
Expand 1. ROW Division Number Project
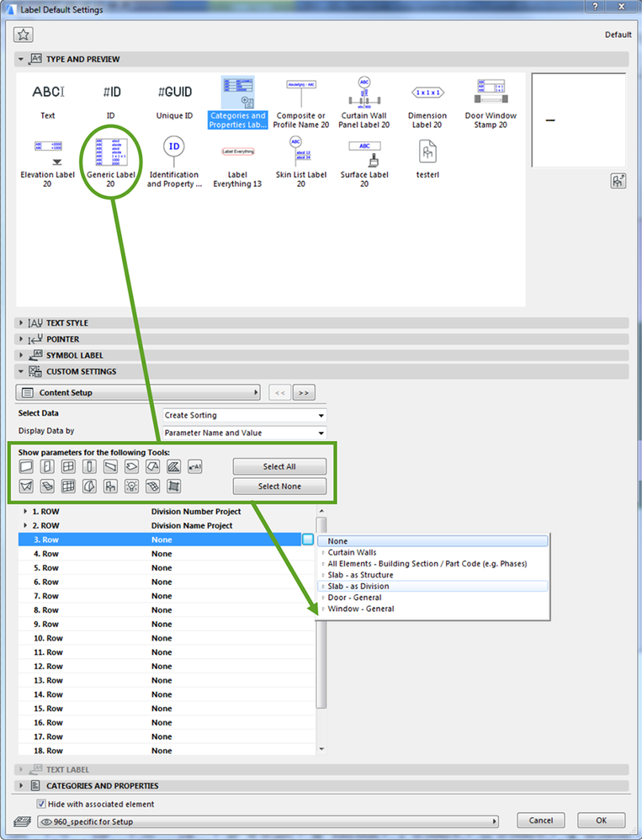tap(25, 512)
